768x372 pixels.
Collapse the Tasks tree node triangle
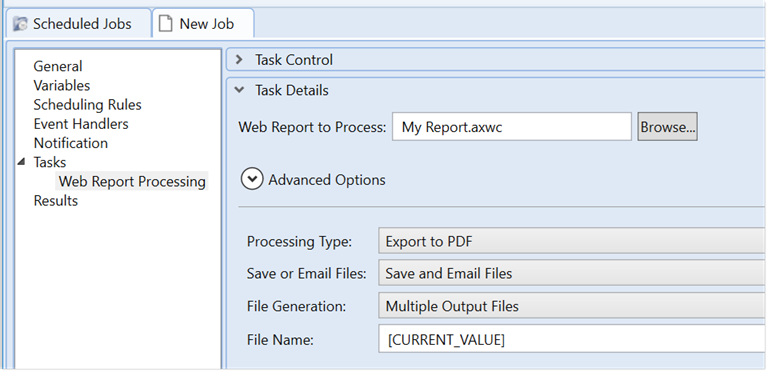click(21, 162)
